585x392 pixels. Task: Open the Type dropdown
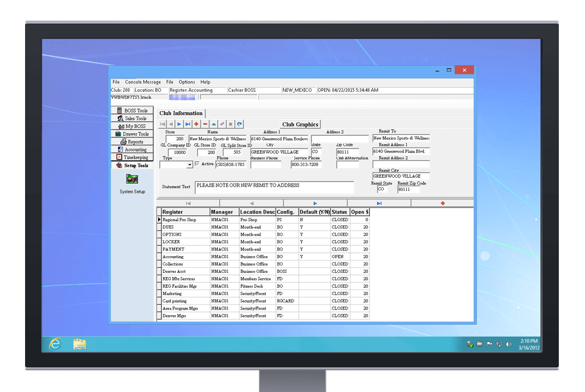coord(189,164)
